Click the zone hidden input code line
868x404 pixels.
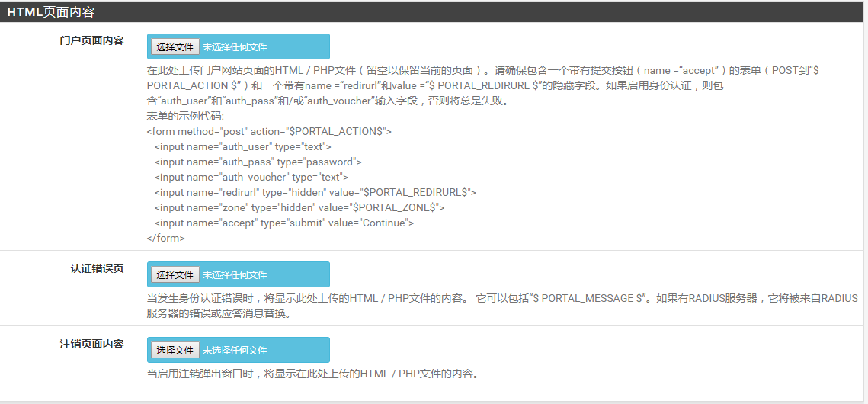point(299,207)
